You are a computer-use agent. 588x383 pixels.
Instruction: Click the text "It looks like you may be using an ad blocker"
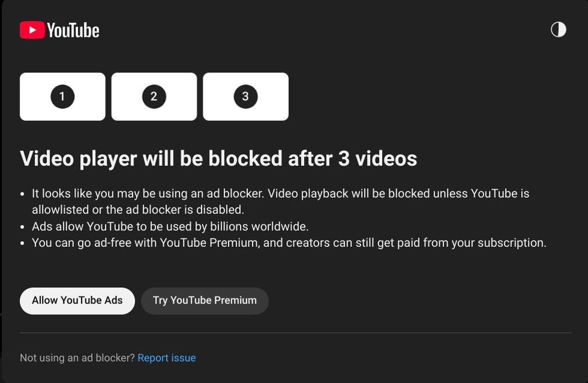[x=148, y=193]
